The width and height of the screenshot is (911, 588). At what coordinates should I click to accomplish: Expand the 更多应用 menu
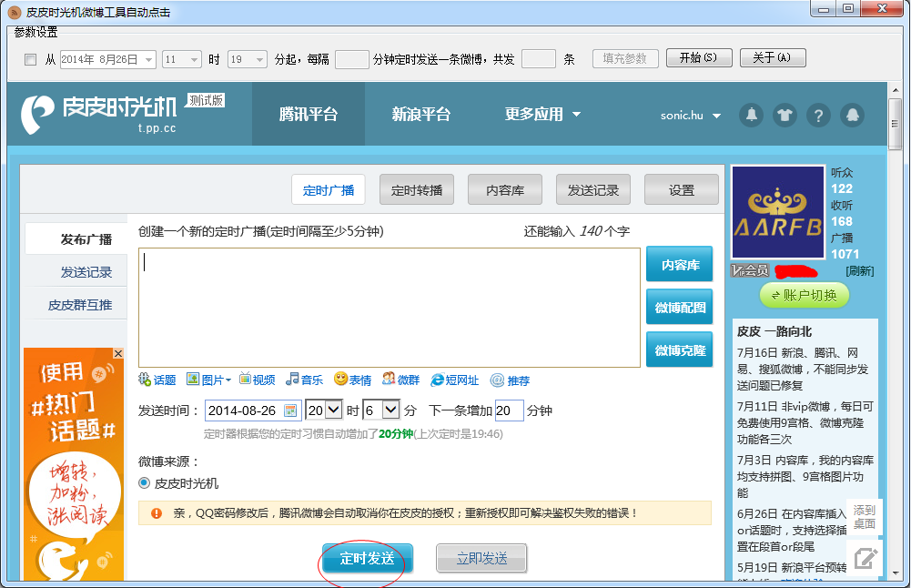point(542,115)
